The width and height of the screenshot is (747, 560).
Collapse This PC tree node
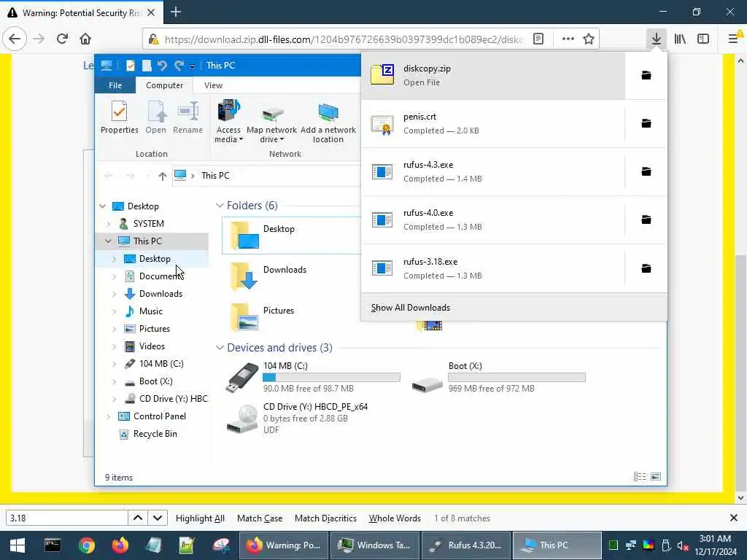(108, 241)
